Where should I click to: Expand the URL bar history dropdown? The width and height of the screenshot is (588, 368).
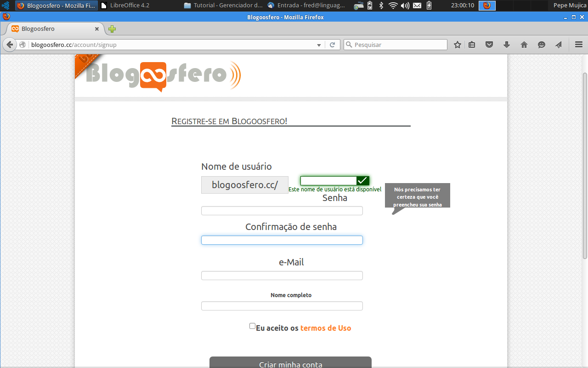(x=319, y=45)
